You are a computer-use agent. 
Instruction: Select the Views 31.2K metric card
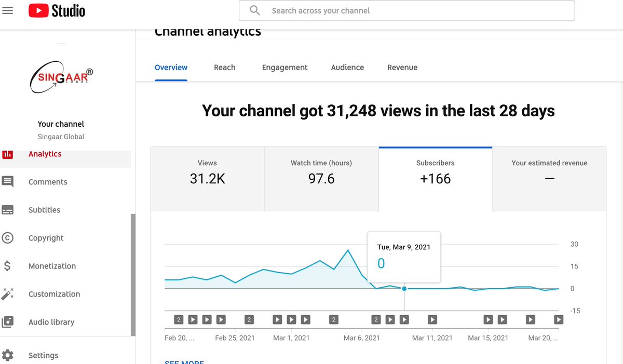coord(207,179)
